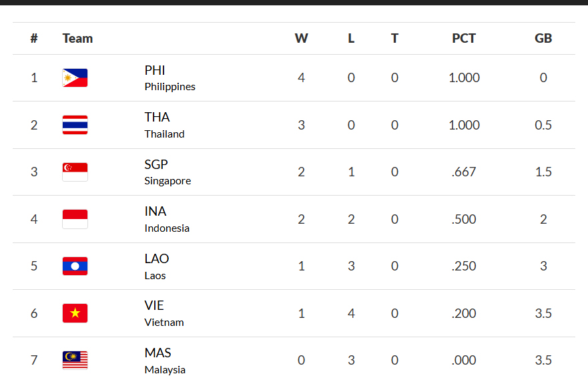This screenshot has width=588, height=380.
Task: Click the T ties column header
Action: coord(394,38)
